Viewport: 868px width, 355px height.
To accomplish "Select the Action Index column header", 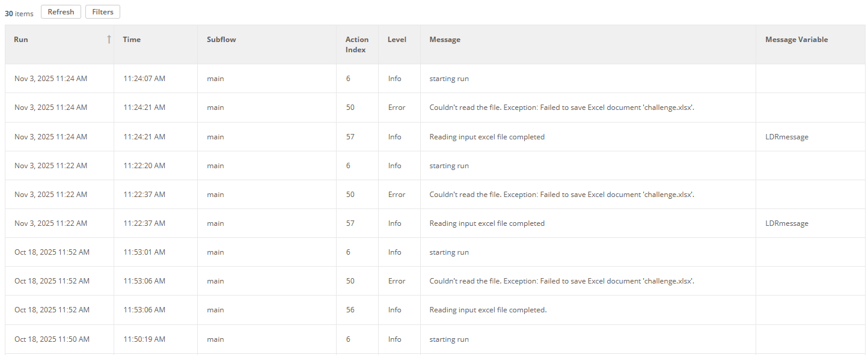I will [x=356, y=44].
